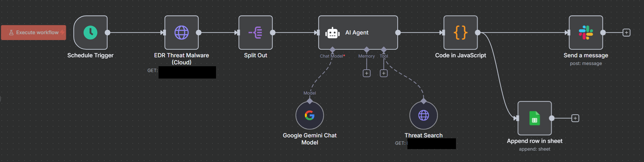
Task: Click the Code in JavaScript output connector
Action: [478, 33]
